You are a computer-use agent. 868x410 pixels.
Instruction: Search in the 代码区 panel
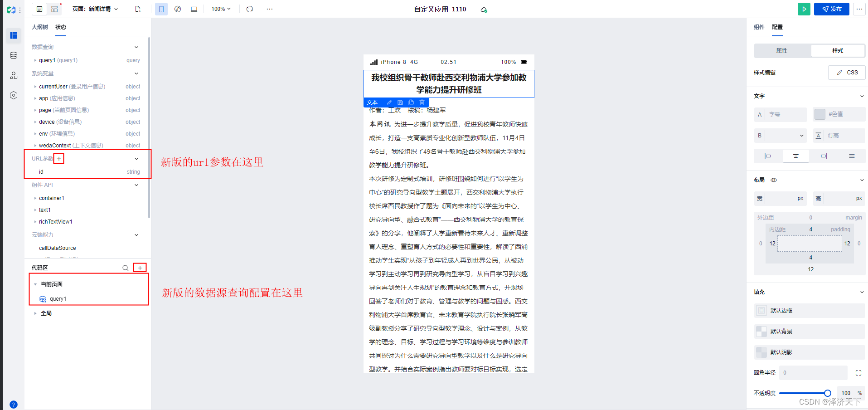(126, 268)
